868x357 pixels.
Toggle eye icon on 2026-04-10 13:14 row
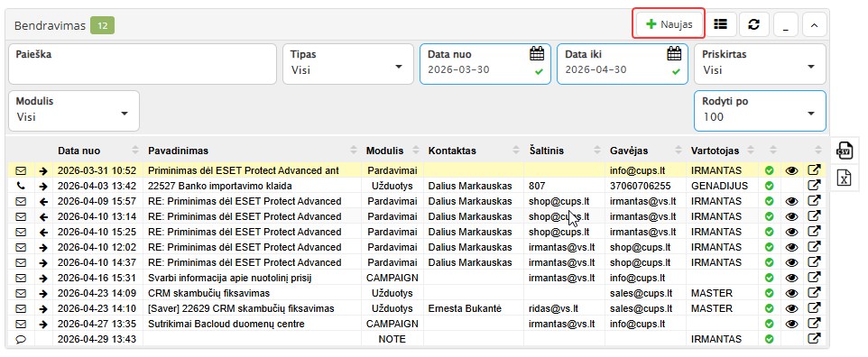(x=791, y=216)
